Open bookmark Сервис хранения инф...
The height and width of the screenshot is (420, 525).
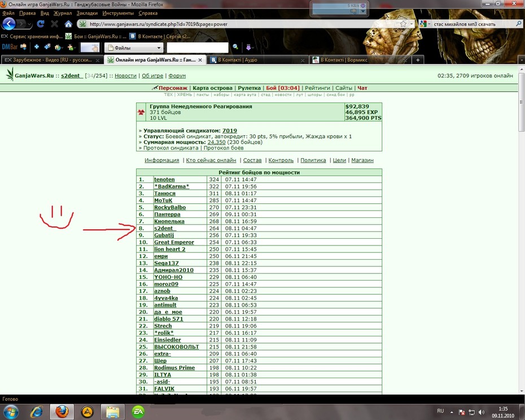(x=32, y=36)
